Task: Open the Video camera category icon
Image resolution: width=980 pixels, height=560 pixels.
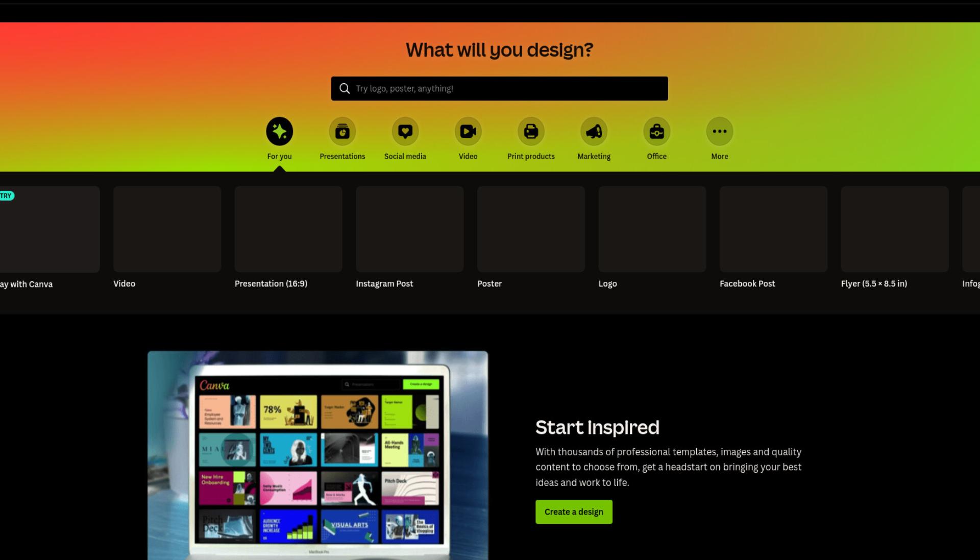Action: click(x=468, y=131)
